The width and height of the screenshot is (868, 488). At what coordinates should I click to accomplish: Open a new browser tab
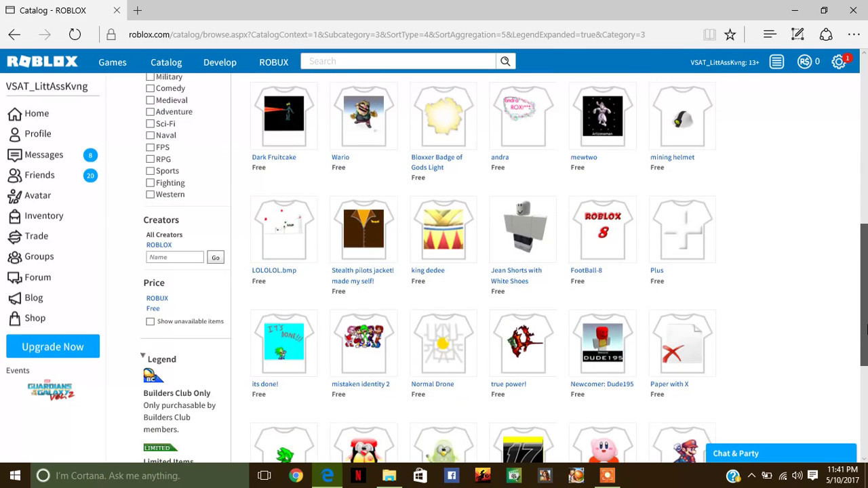click(138, 10)
